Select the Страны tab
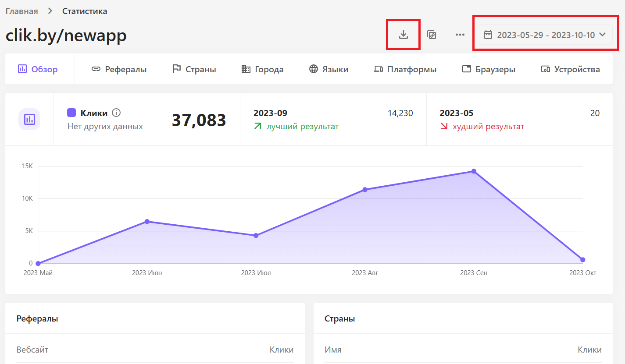The height and width of the screenshot is (364, 625). coord(194,69)
